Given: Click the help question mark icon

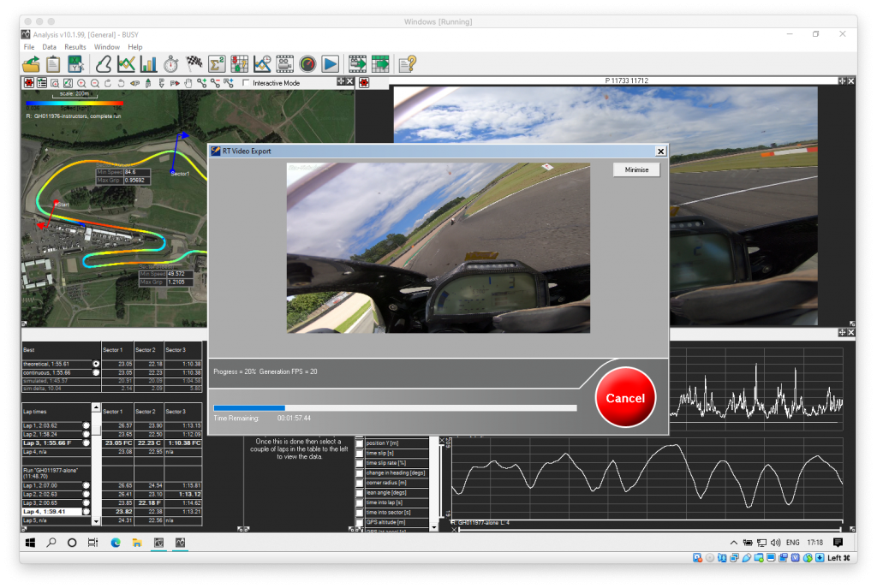Looking at the screenshot, I should coord(407,64).
